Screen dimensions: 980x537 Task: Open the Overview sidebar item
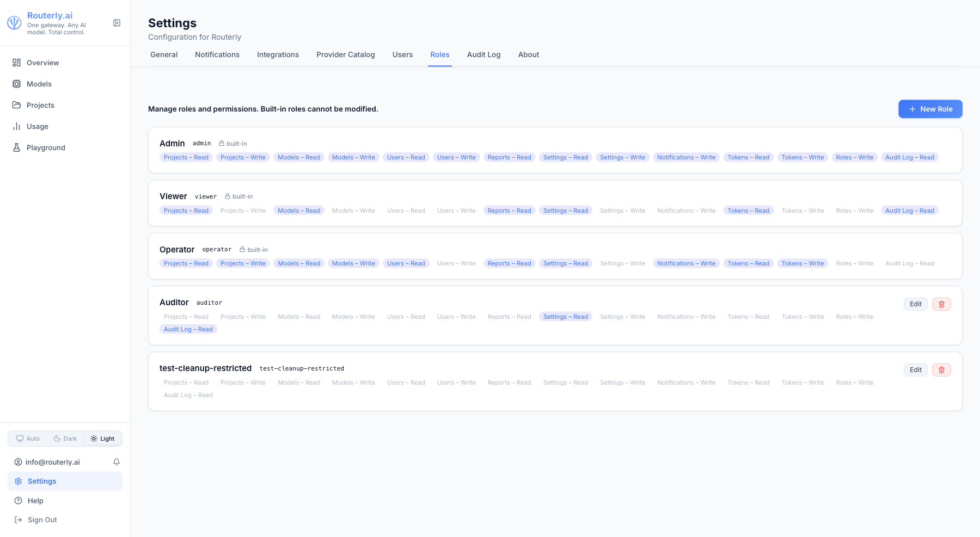[65, 63]
